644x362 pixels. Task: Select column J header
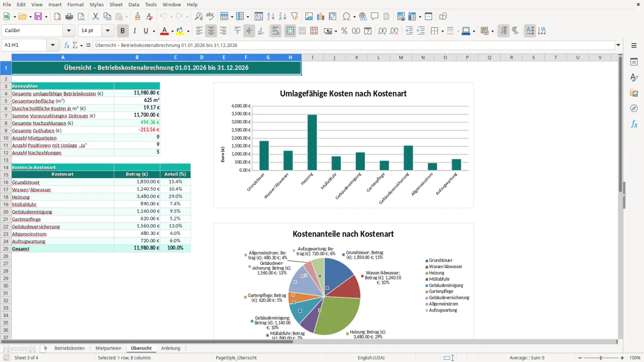pyautogui.click(x=334, y=57)
